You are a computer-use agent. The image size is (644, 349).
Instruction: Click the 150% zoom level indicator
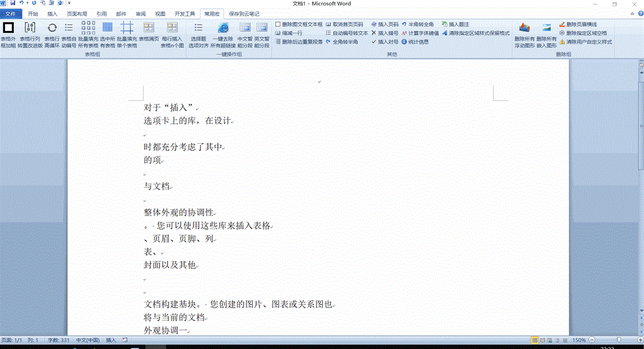578,340
